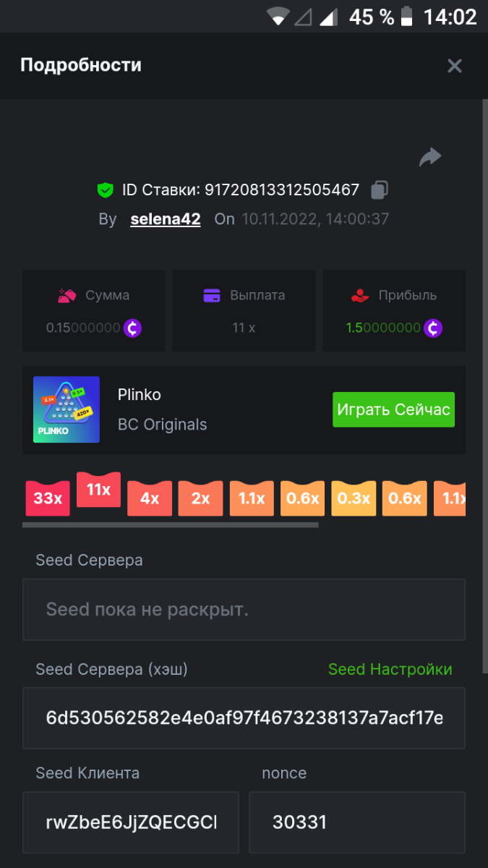Click the Сумма bet amount icon

67,295
